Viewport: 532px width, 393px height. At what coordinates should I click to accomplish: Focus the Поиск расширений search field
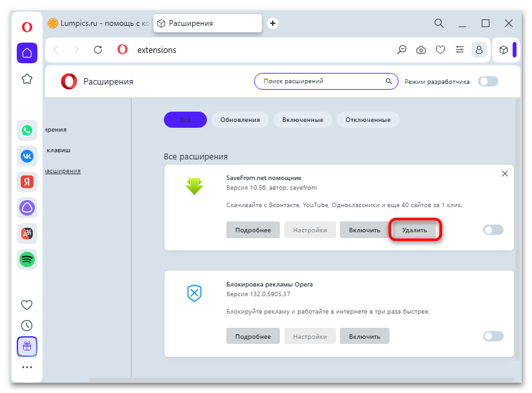tap(326, 81)
